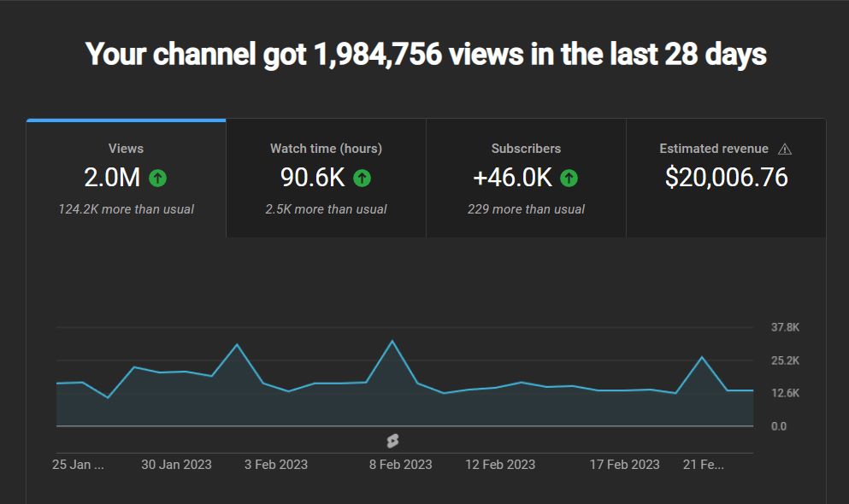
Task: Click green up arrow beside 2.0M views
Action: pyautogui.click(x=157, y=178)
